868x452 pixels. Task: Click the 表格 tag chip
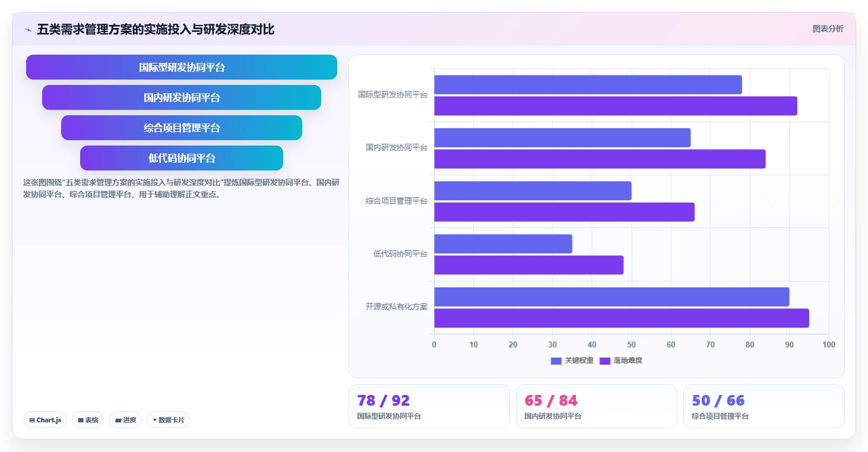[x=88, y=420]
